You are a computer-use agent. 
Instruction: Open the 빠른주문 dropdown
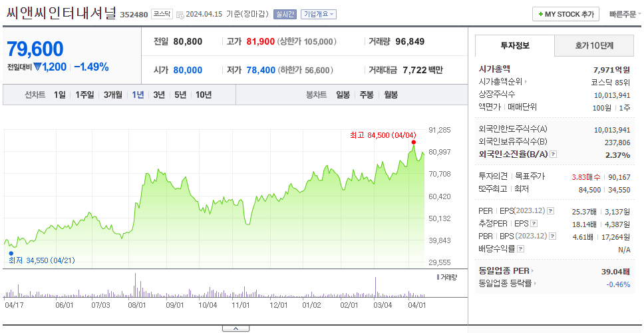[x=625, y=15]
